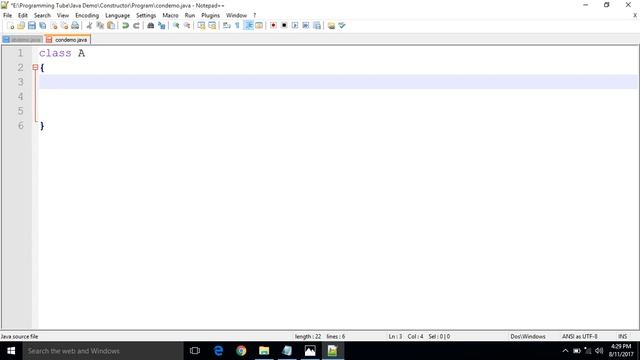Click 'Dos\Windows' line ending in the status bar

click(528, 337)
